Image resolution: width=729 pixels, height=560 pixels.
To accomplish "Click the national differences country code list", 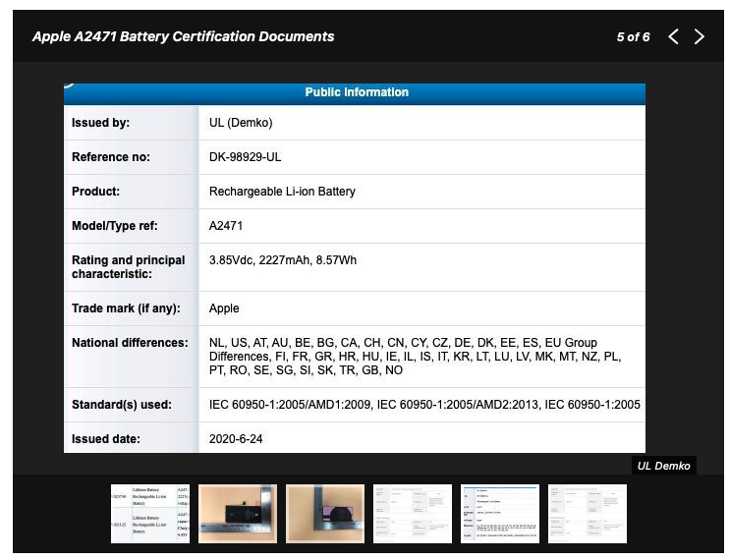I will pyautogui.click(x=416, y=357).
